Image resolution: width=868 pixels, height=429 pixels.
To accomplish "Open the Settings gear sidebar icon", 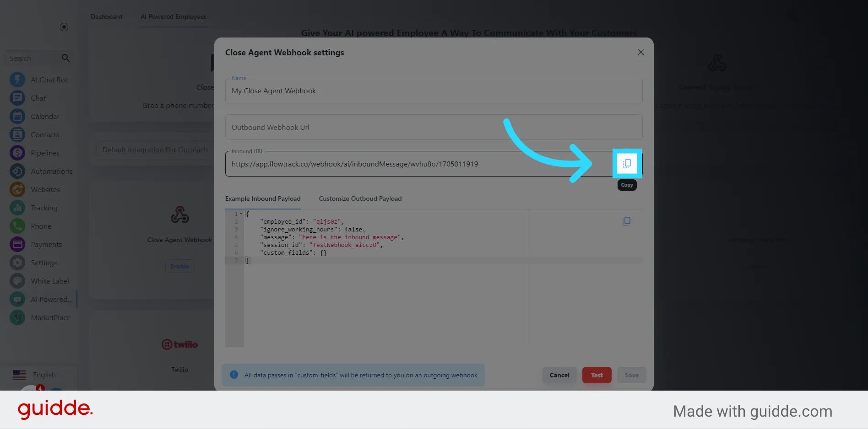I will (17, 263).
